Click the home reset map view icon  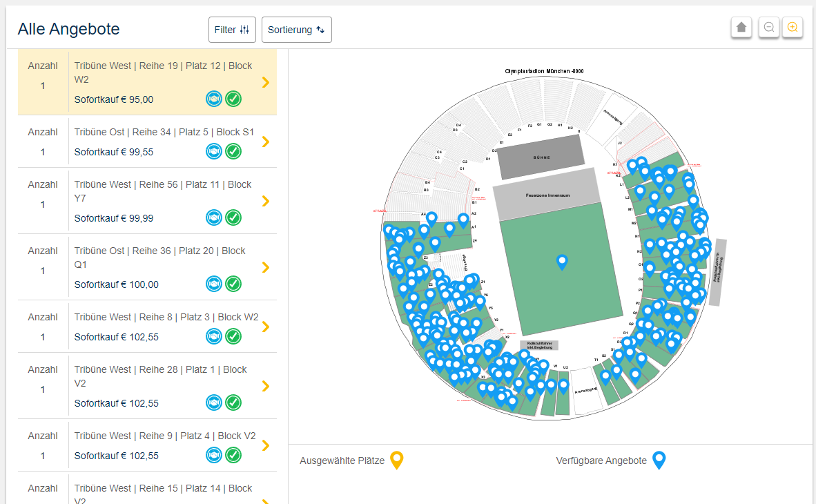tap(741, 28)
